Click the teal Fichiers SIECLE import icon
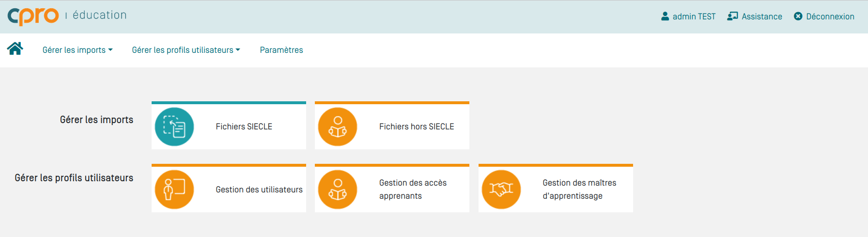 (x=174, y=126)
